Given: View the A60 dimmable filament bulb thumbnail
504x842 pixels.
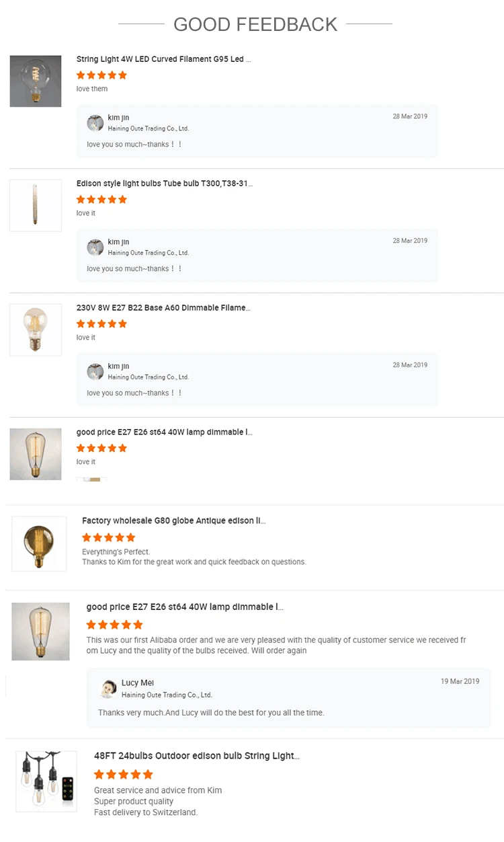Looking at the screenshot, I should 36,330.
